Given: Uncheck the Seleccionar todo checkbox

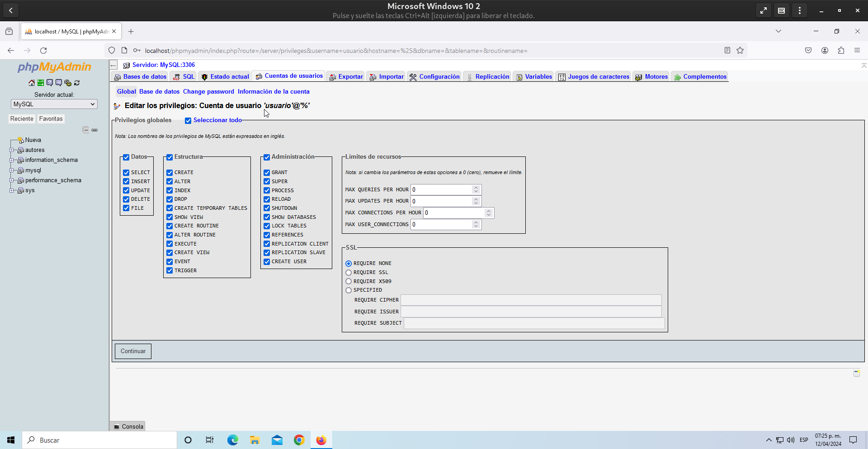Looking at the screenshot, I should (x=188, y=121).
